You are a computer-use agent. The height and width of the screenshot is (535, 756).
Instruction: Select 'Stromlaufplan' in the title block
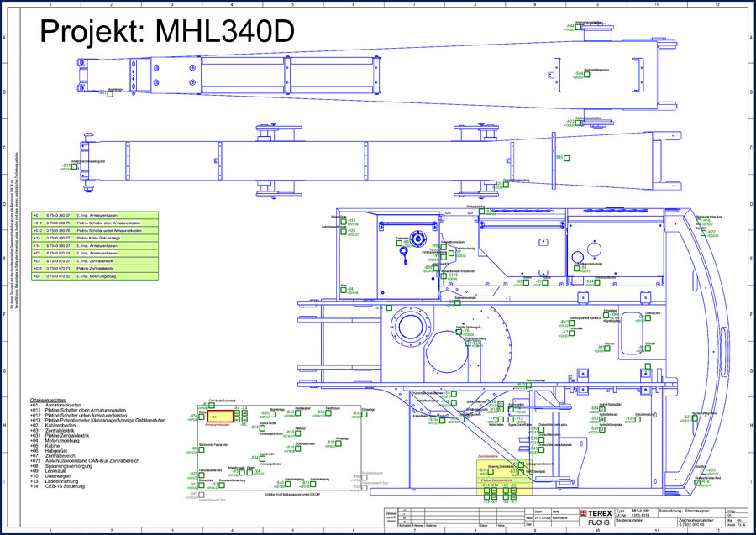(697, 511)
